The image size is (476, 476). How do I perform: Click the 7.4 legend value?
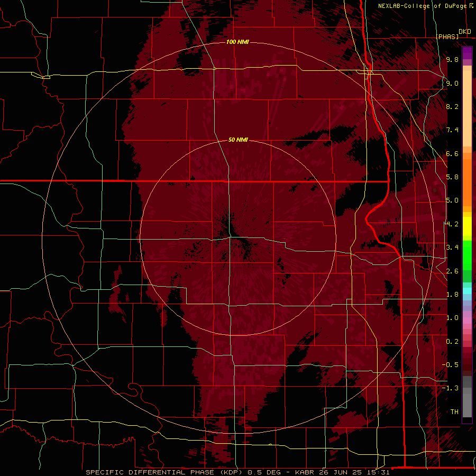coord(452,130)
